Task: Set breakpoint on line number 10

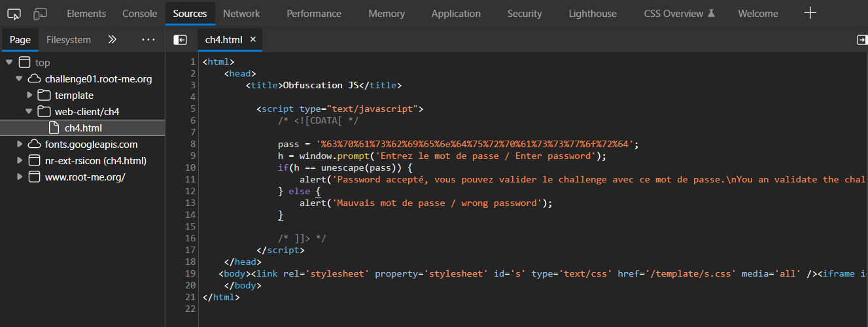Action: [x=190, y=167]
